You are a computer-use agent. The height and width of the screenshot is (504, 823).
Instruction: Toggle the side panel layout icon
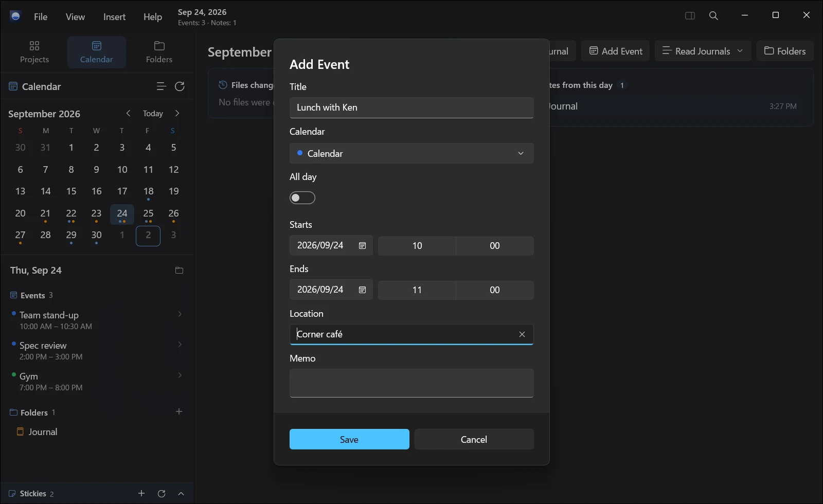[x=690, y=16]
